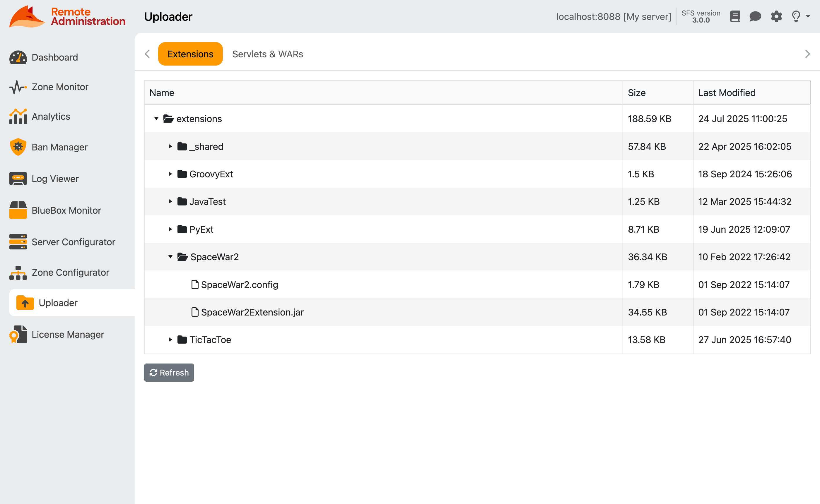Select the SpaceWar2Extension.jar file
820x504 pixels.
(252, 312)
